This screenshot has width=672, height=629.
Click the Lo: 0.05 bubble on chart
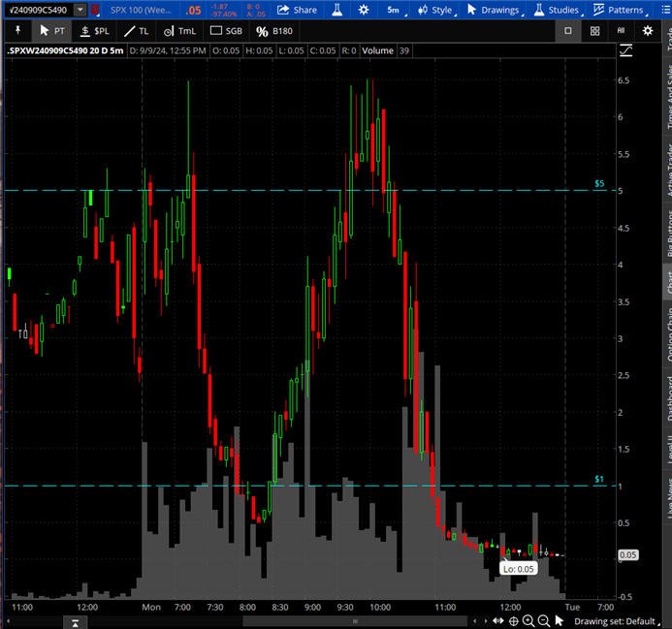(x=518, y=569)
